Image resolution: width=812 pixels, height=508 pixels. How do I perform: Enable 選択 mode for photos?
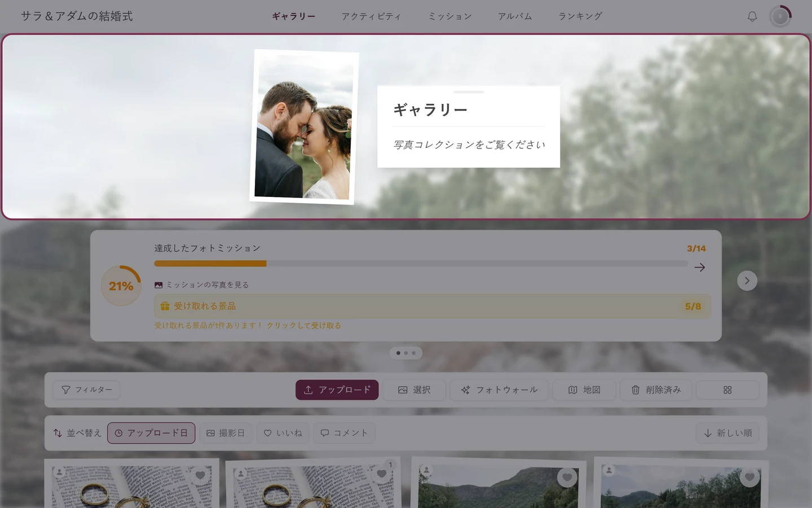(x=414, y=390)
